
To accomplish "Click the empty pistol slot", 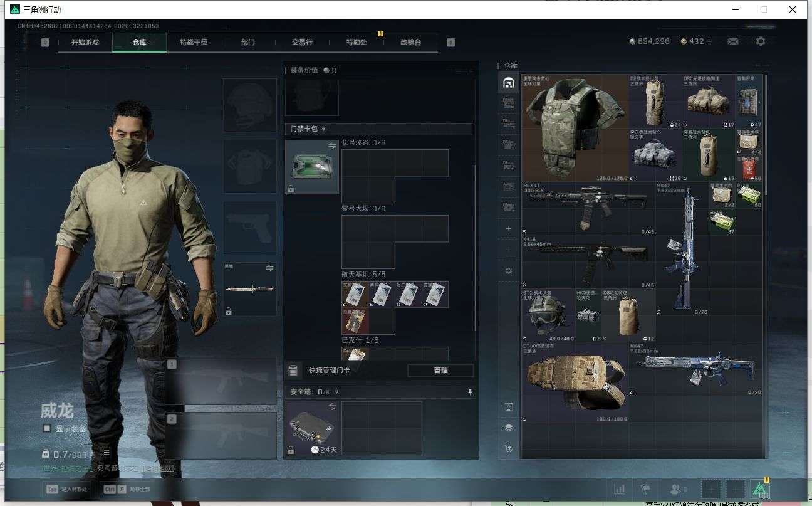I will coord(250,228).
